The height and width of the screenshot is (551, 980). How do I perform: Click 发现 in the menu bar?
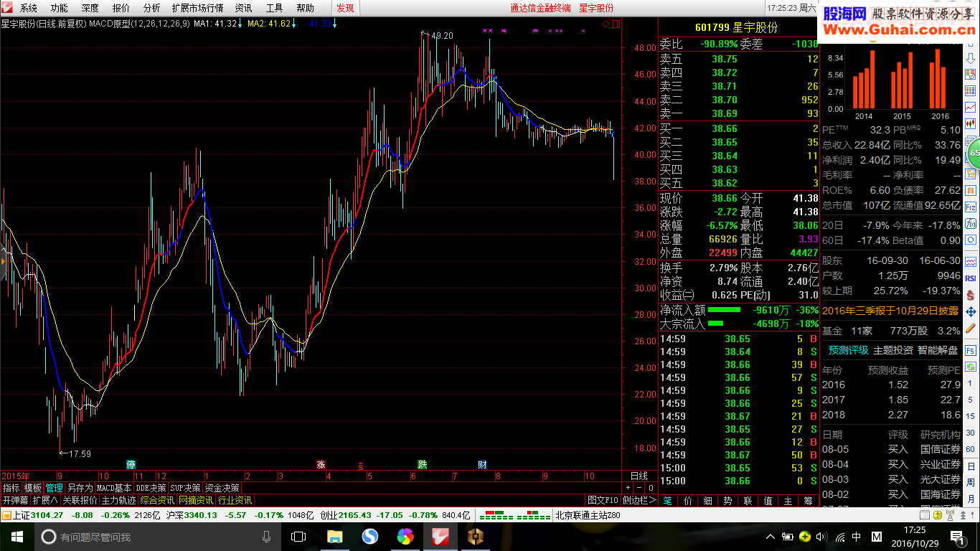point(345,8)
